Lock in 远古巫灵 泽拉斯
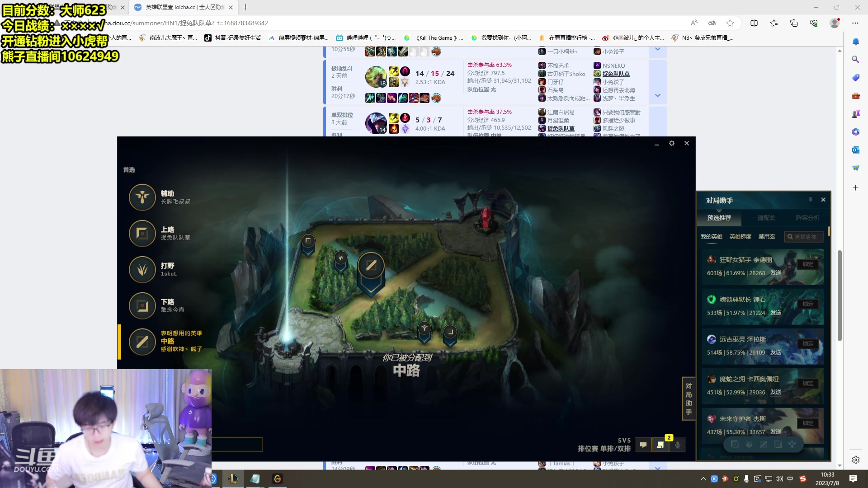The image size is (868, 488). click(808, 344)
